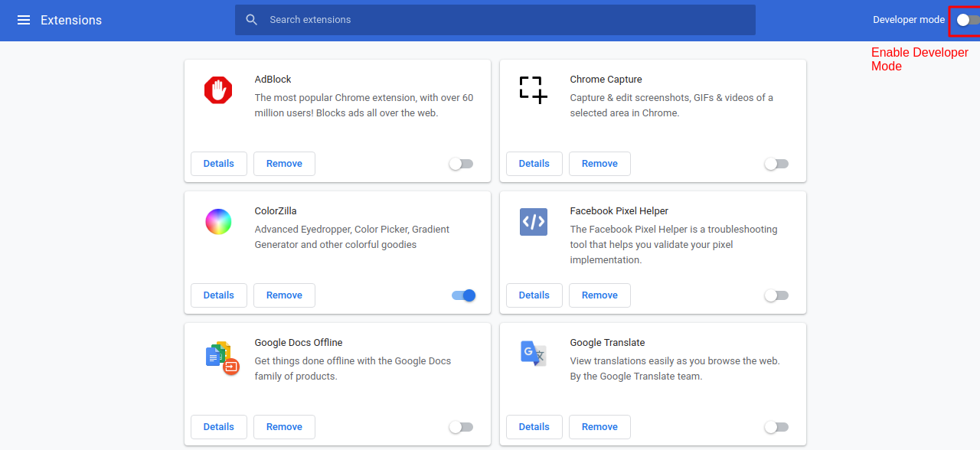Turn on the AdBlock extension toggle

pyautogui.click(x=461, y=164)
